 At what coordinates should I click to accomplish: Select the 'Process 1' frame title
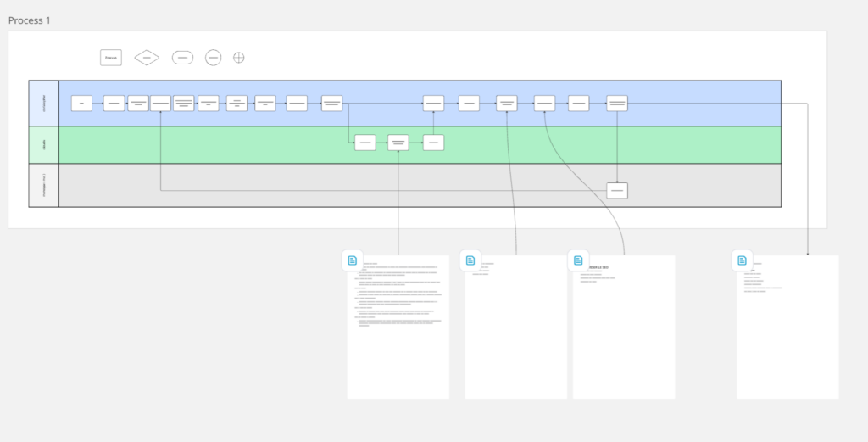click(30, 20)
